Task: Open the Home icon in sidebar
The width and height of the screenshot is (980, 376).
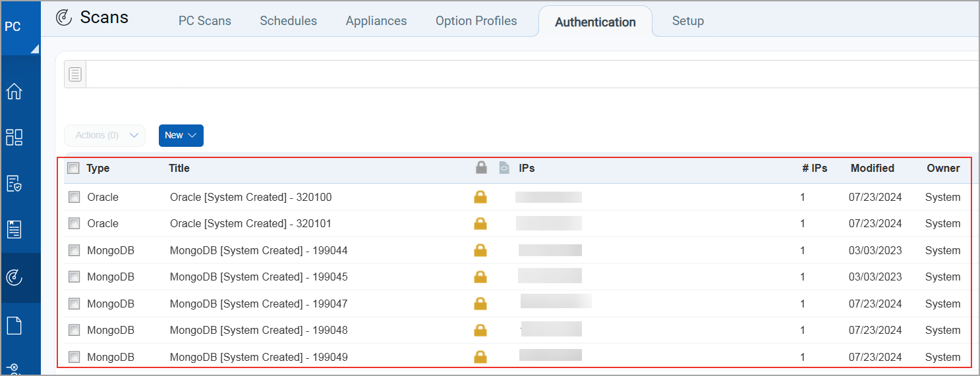Action: [14, 91]
